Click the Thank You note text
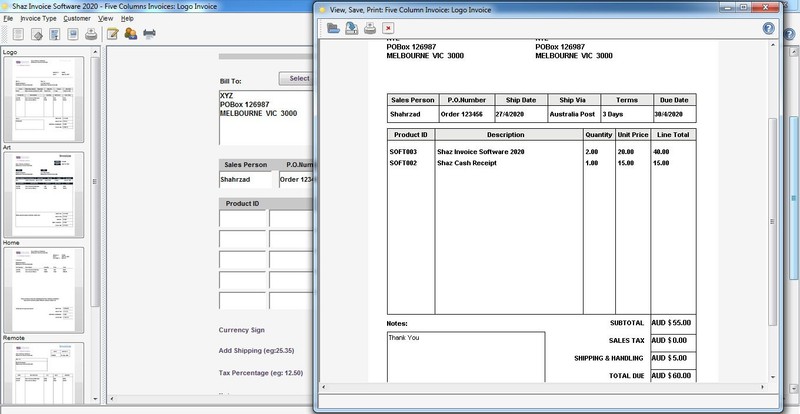The image size is (800, 414). point(404,338)
